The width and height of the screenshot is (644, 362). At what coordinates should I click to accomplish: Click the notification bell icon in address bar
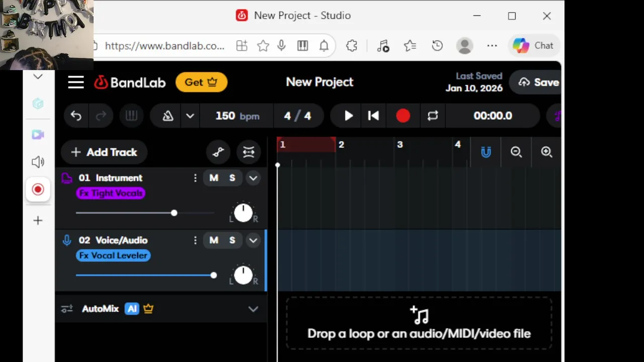[x=324, y=46]
